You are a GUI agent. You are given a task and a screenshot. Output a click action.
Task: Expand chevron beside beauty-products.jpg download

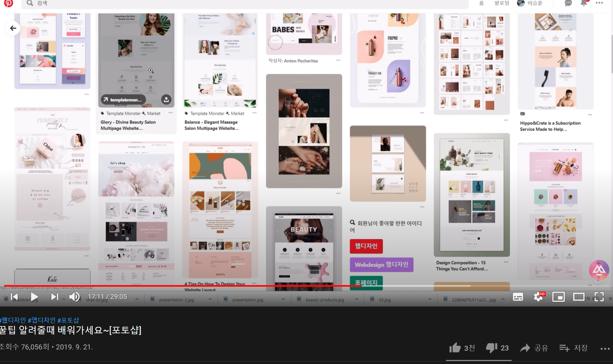[x=357, y=299]
